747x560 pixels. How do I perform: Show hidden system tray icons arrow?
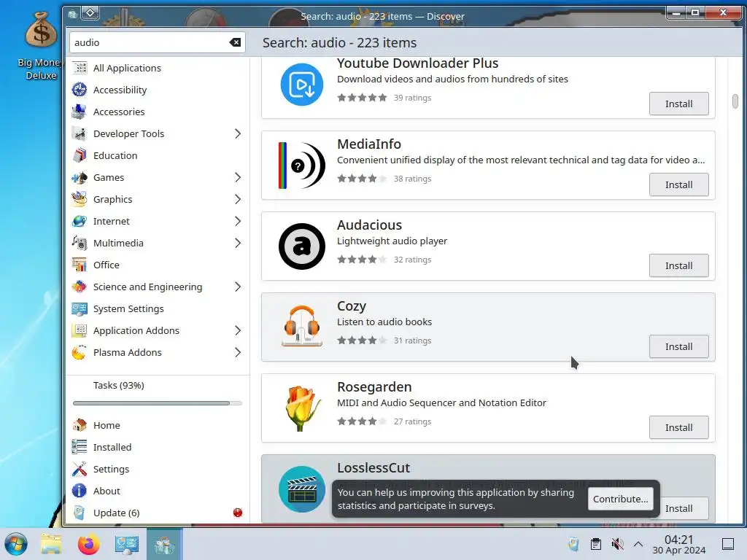click(638, 544)
